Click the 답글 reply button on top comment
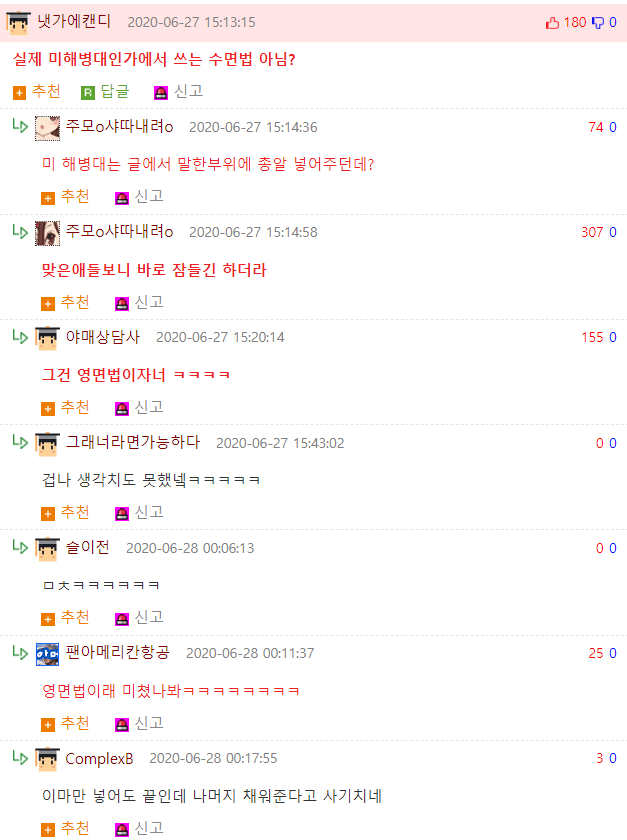 (106, 92)
